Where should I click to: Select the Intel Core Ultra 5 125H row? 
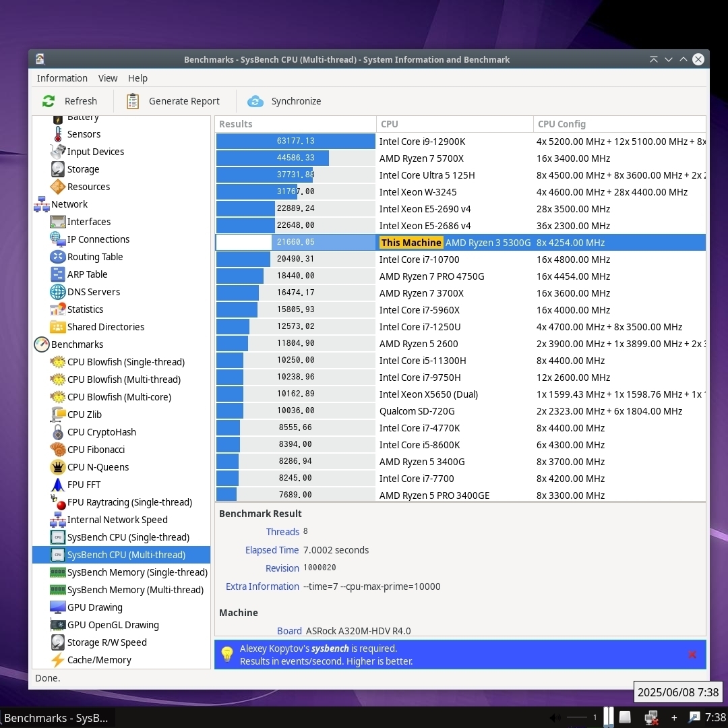point(460,175)
